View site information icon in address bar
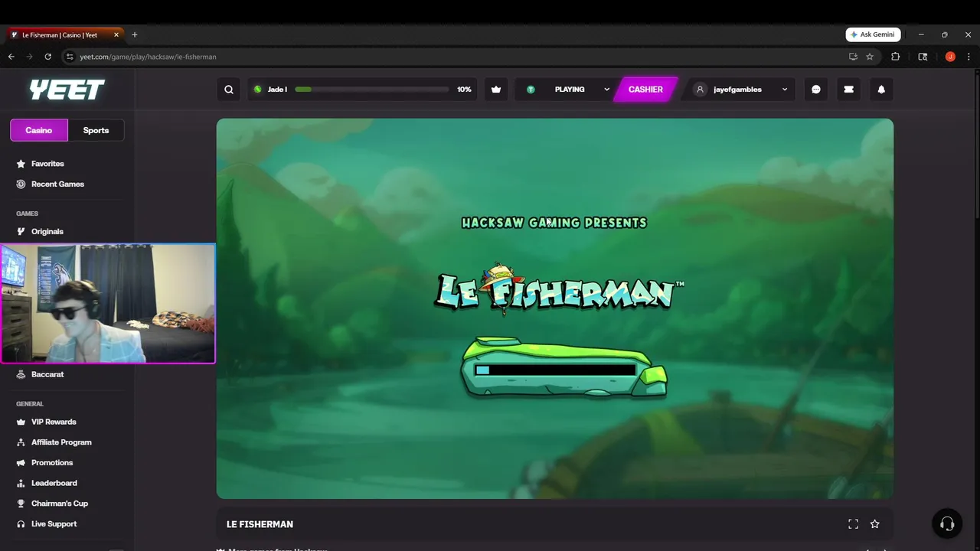980x551 pixels. tap(70, 57)
